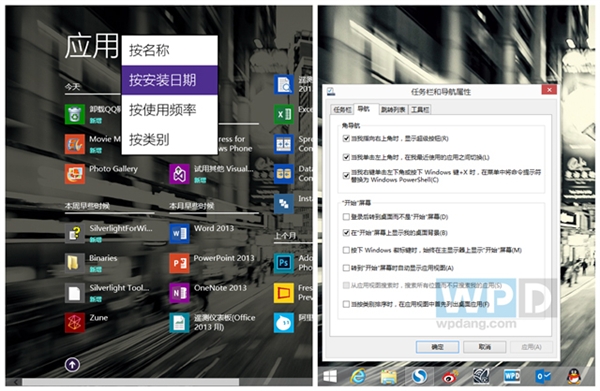This screenshot has height=391, width=600.
Task: Open File Explorer from taskbar
Action: click(388, 377)
